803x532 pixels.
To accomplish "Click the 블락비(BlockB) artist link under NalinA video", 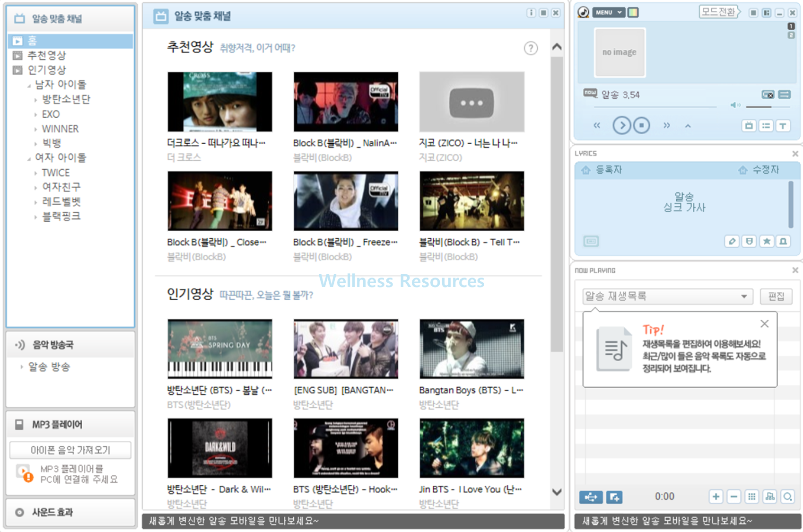I will [x=322, y=157].
